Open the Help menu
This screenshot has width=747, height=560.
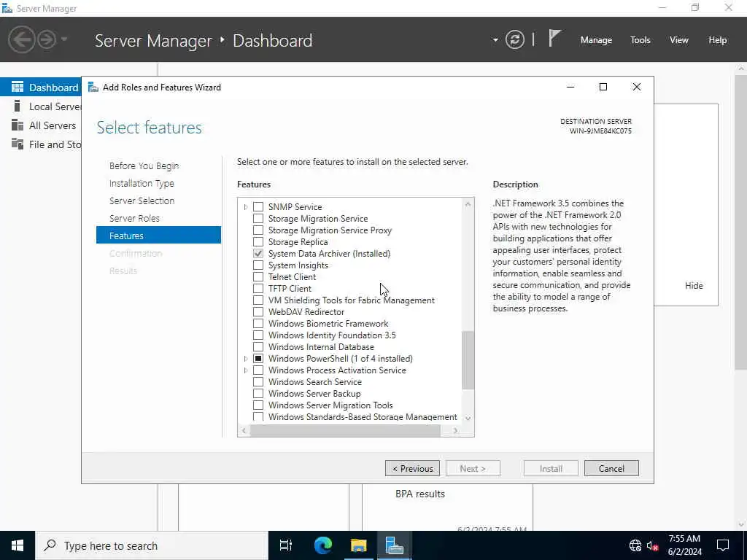tap(718, 40)
